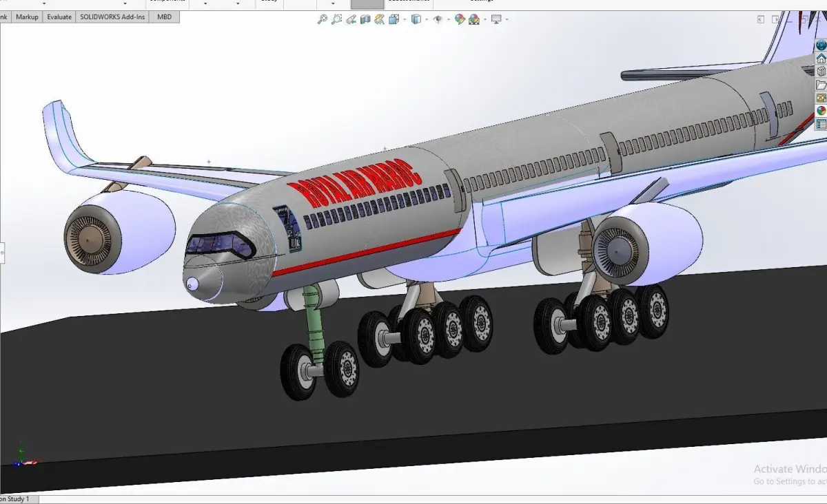This screenshot has height=504, width=827.
Task: Activate the Section View tool
Action: coord(367,19)
